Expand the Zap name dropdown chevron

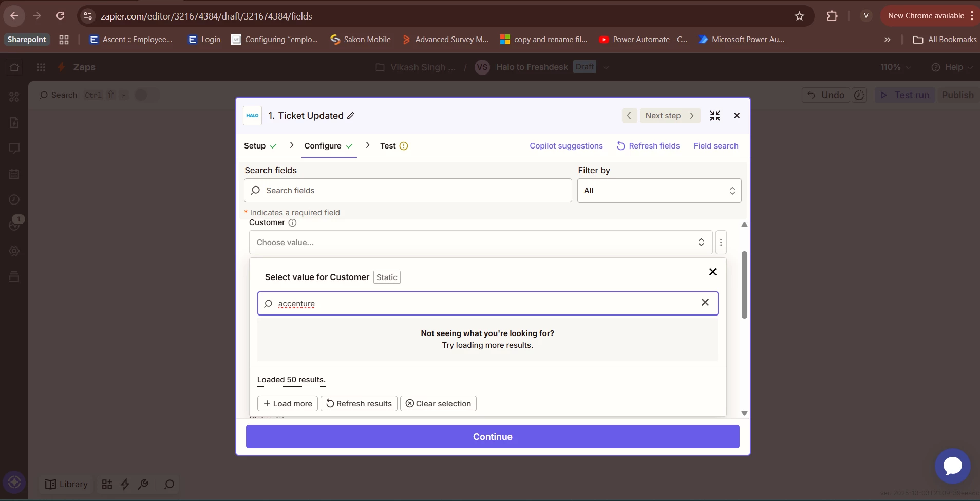[606, 67]
